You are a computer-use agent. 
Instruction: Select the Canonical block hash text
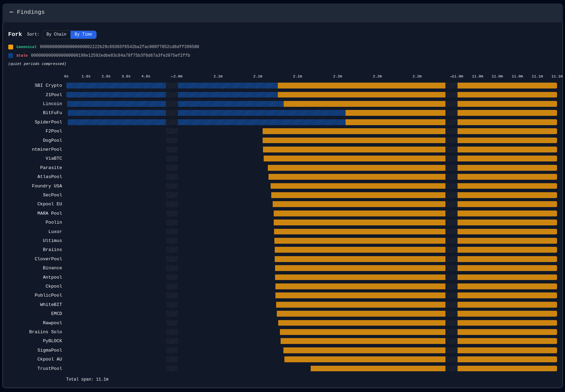click(x=119, y=47)
